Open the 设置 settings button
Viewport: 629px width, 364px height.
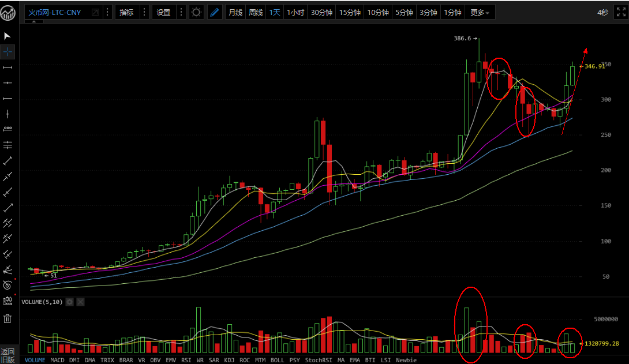tap(164, 13)
